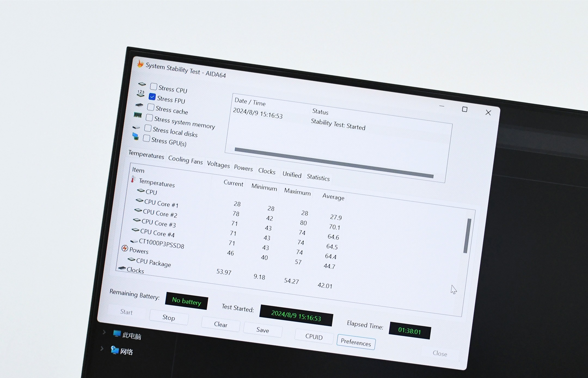Expand the 网络 tree node chevron
This screenshot has height=378, width=588.
[x=102, y=348]
